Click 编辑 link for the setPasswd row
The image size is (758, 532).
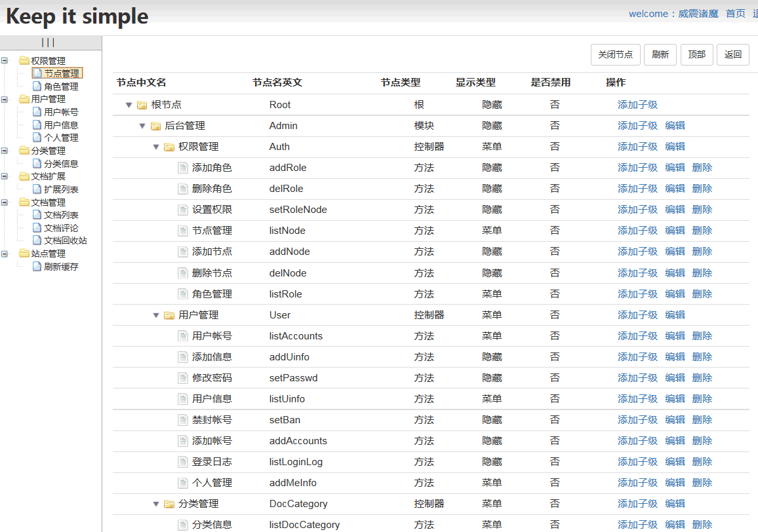[x=675, y=378]
